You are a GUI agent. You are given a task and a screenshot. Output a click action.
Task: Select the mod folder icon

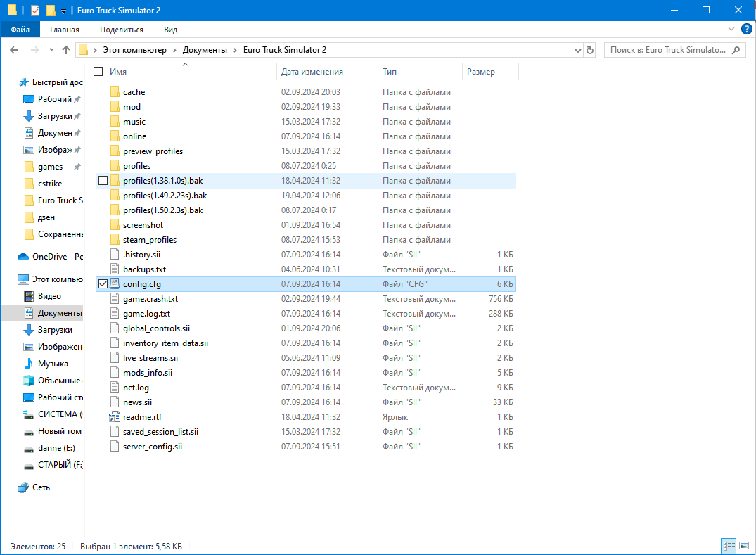pos(115,106)
